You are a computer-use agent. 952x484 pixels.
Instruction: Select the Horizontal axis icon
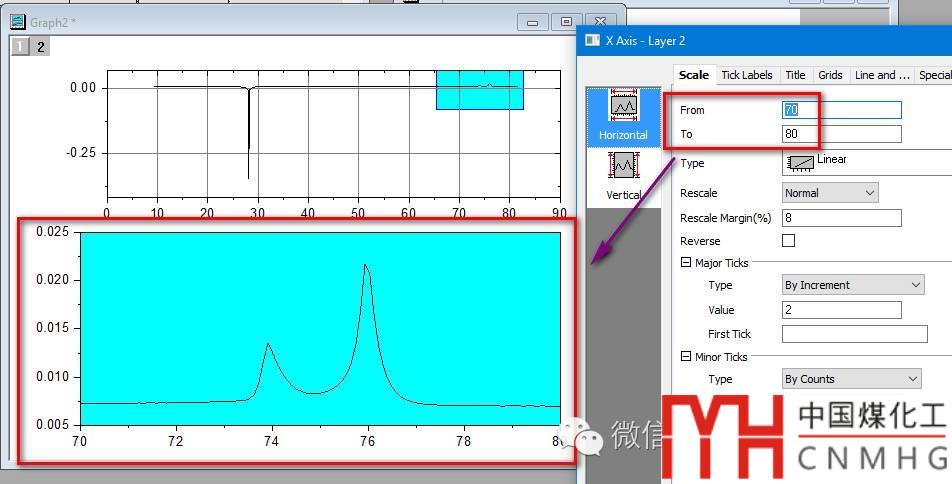623,116
